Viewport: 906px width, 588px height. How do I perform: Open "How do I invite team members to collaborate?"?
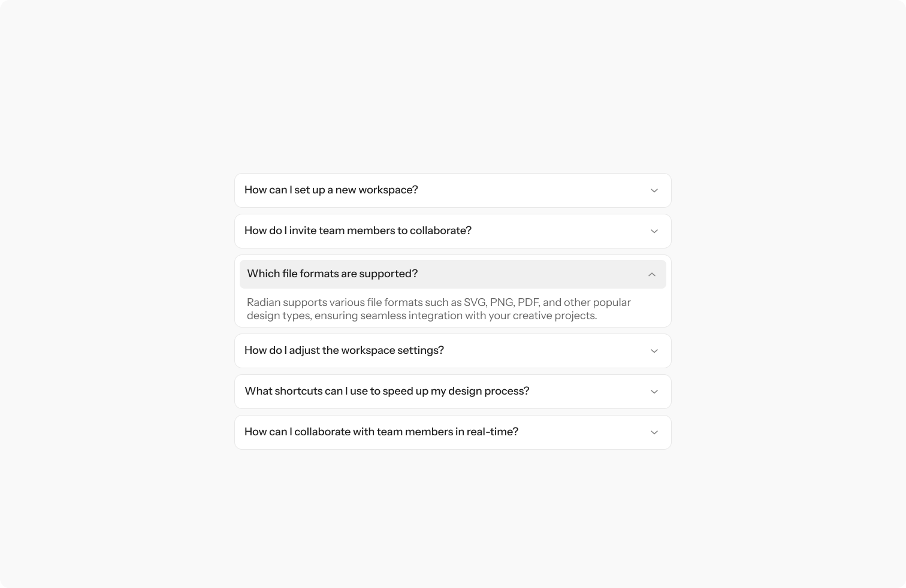[x=358, y=231]
